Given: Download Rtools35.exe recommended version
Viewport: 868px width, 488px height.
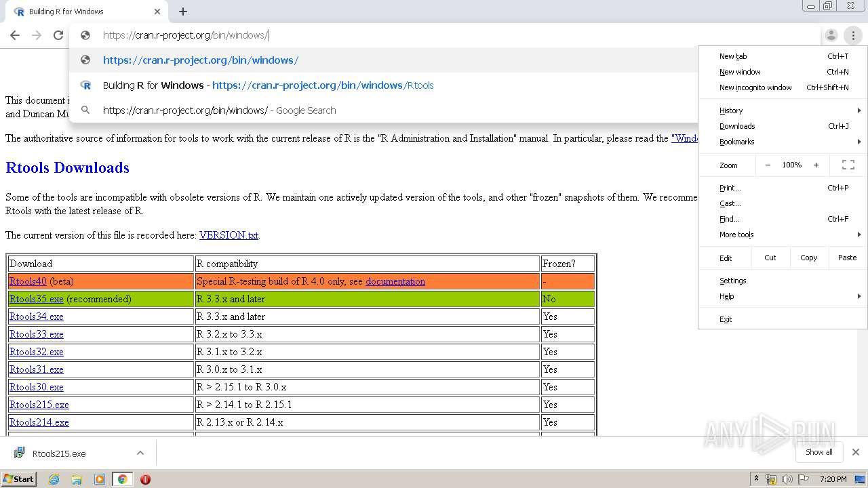Looking at the screenshot, I should (37, 299).
